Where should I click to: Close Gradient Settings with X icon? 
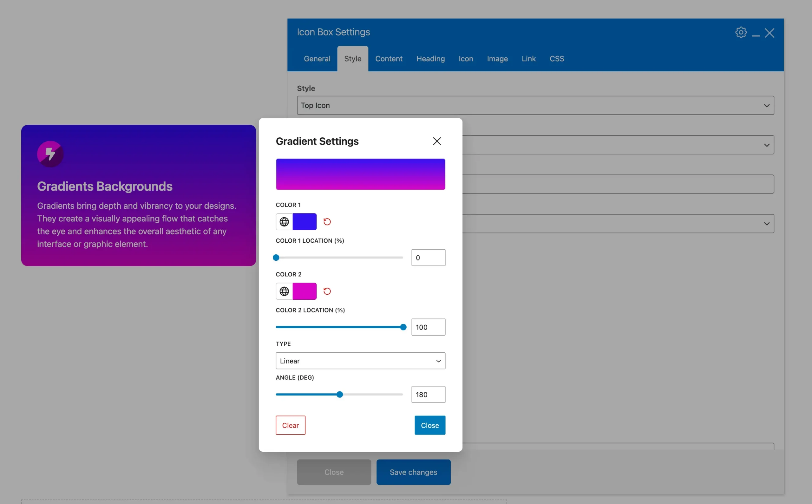437,141
